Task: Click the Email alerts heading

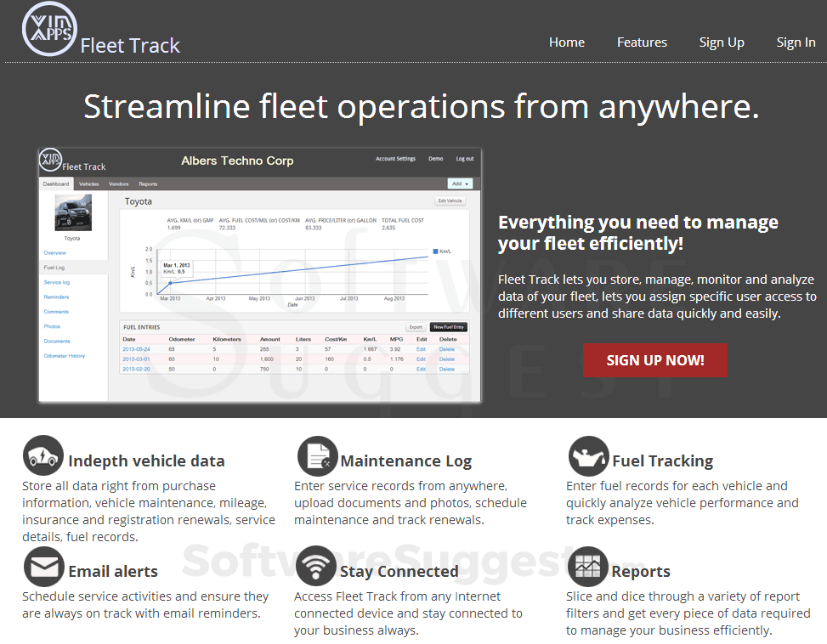Action: [x=113, y=572]
